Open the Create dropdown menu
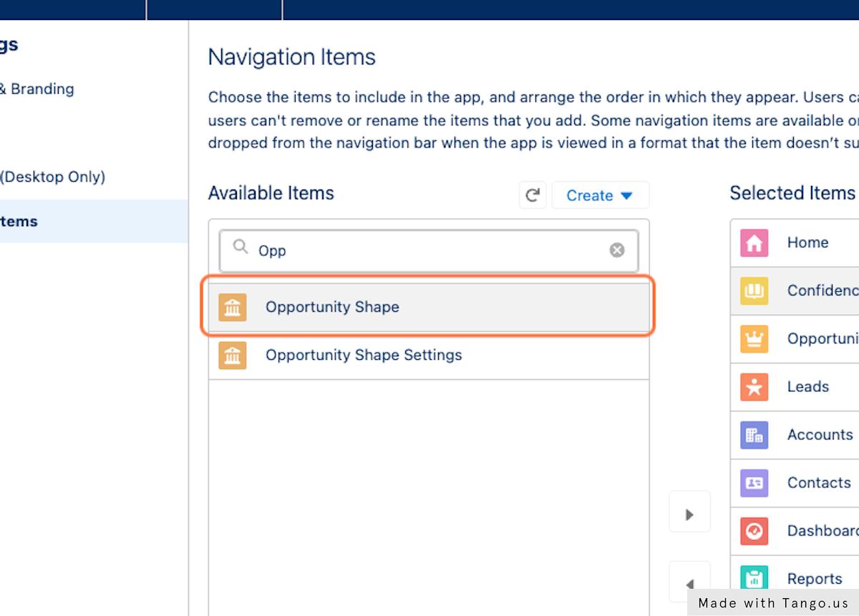 point(600,195)
